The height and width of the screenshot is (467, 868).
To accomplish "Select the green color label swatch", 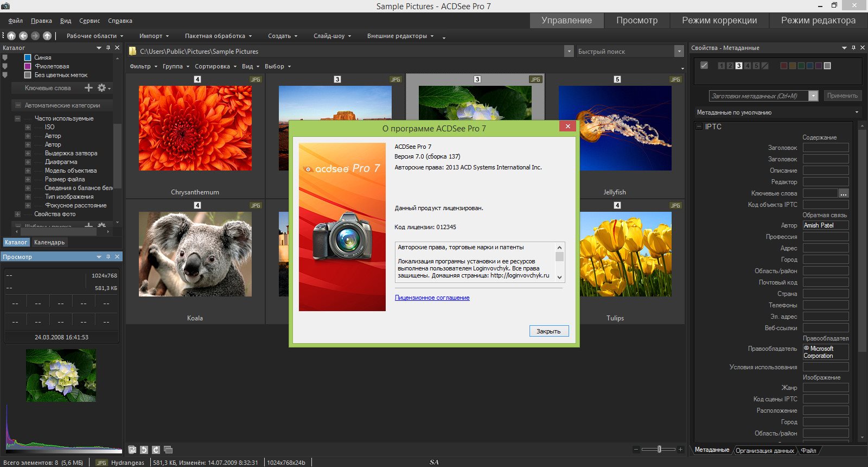I will [801, 66].
